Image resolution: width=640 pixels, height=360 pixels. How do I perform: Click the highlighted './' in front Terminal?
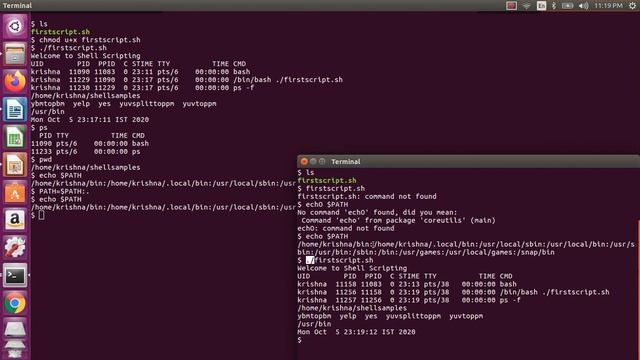[310, 260]
